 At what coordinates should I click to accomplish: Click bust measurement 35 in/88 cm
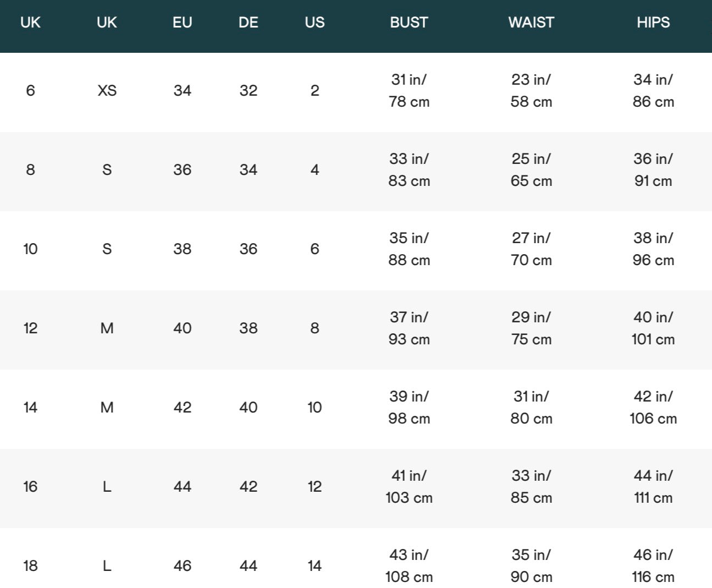pos(409,249)
